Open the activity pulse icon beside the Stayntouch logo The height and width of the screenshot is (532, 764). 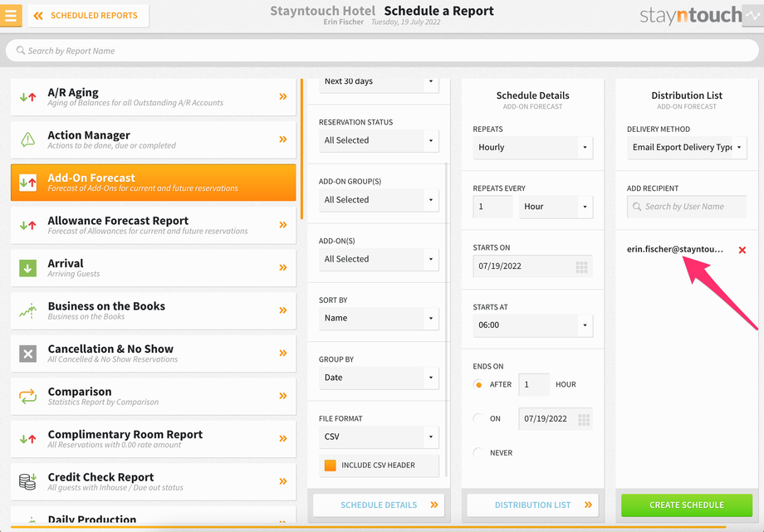point(753,16)
